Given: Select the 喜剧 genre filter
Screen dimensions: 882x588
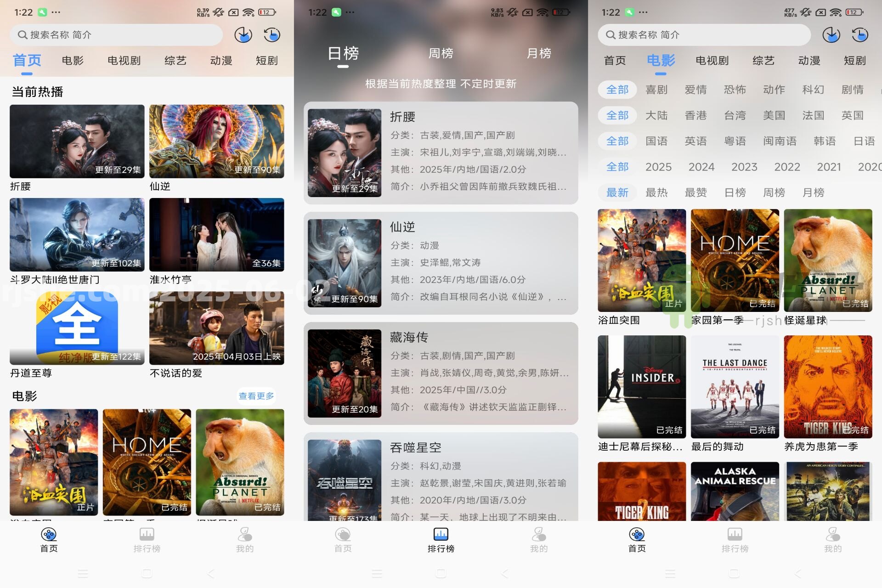Looking at the screenshot, I should [657, 90].
